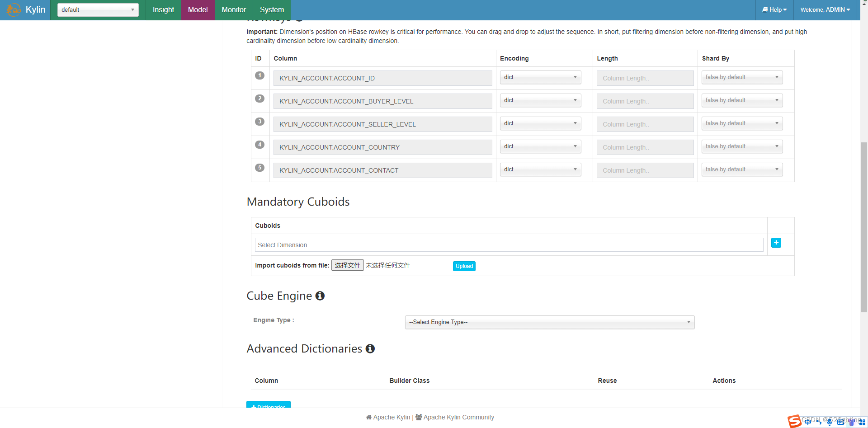
Task: Click Sogou voice input microphone icon
Action: (x=830, y=422)
